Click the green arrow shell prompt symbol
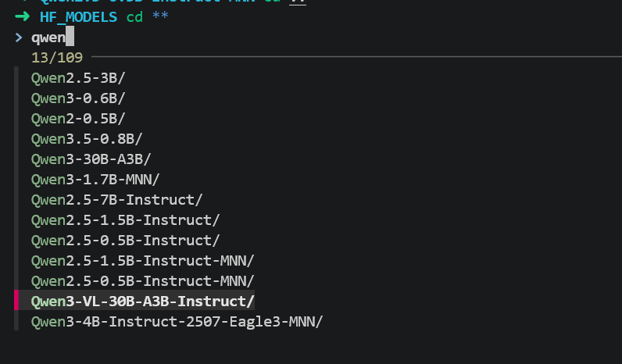This screenshot has width=622, height=364. point(22,16)
